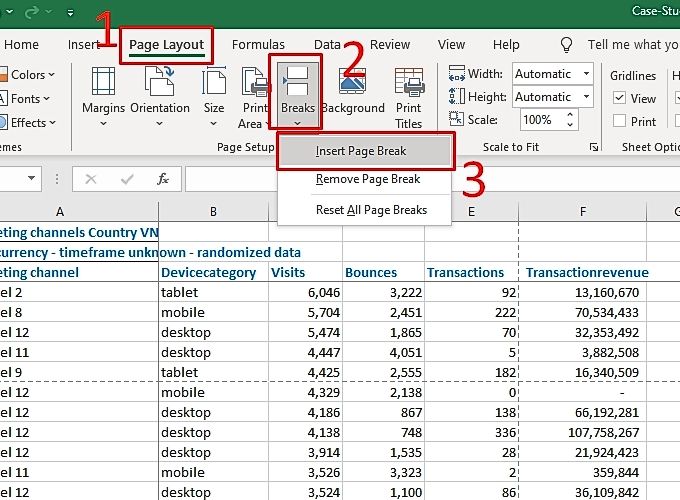This screenshot has width=680, height=500.
Task: Choose Remove Page Break menu item
Action: tap(366, 179)
